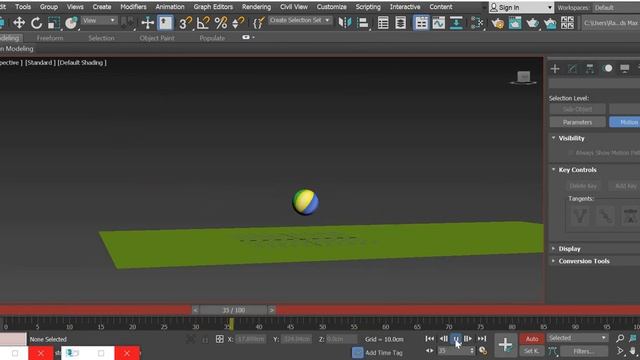The height and width of the screenshot is (360, 640).
Task: Click the Sub-Object button
Action: pos(577,109)
